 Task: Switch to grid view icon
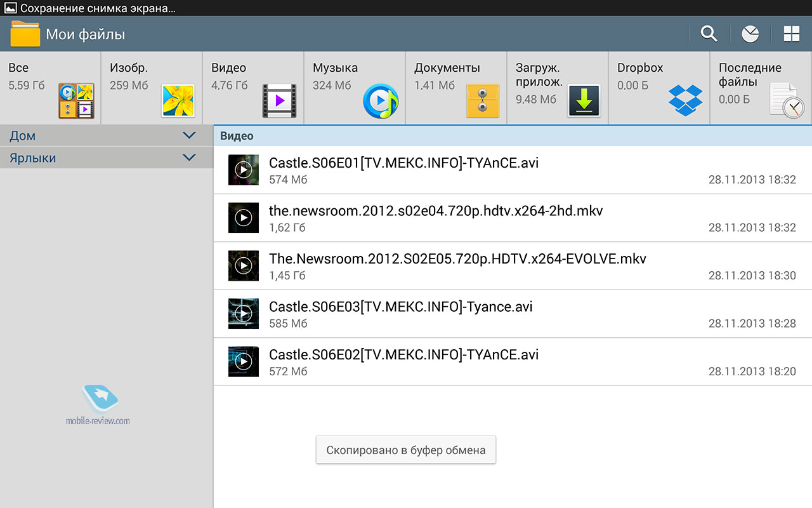tap(792, 34)
